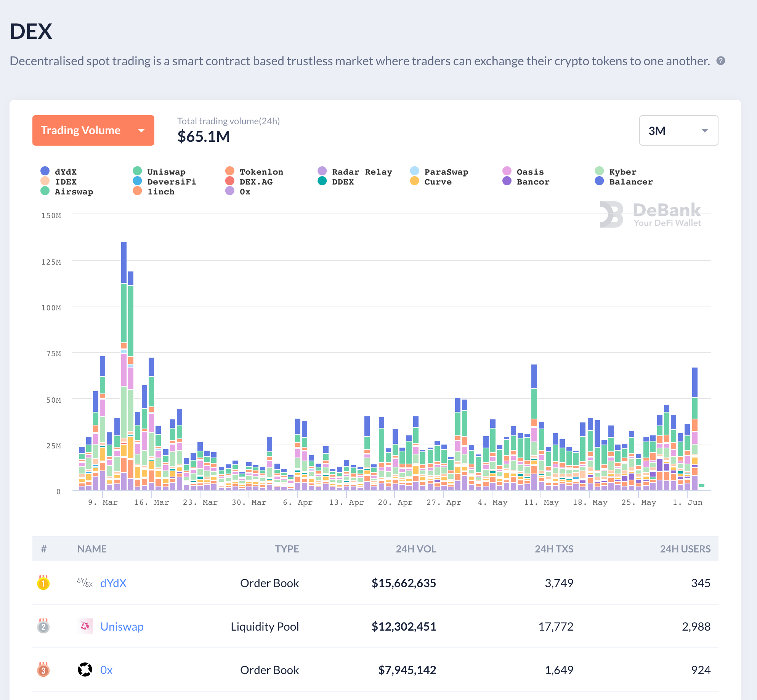Click the help question mark icon
This screenshot has width=757, height=700.
point(721,61)
